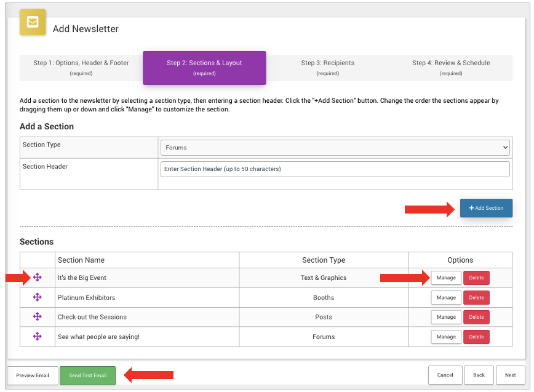The image size is (534, 392).
Task: Manage the Check out the Sessions section
Action: 446,317
